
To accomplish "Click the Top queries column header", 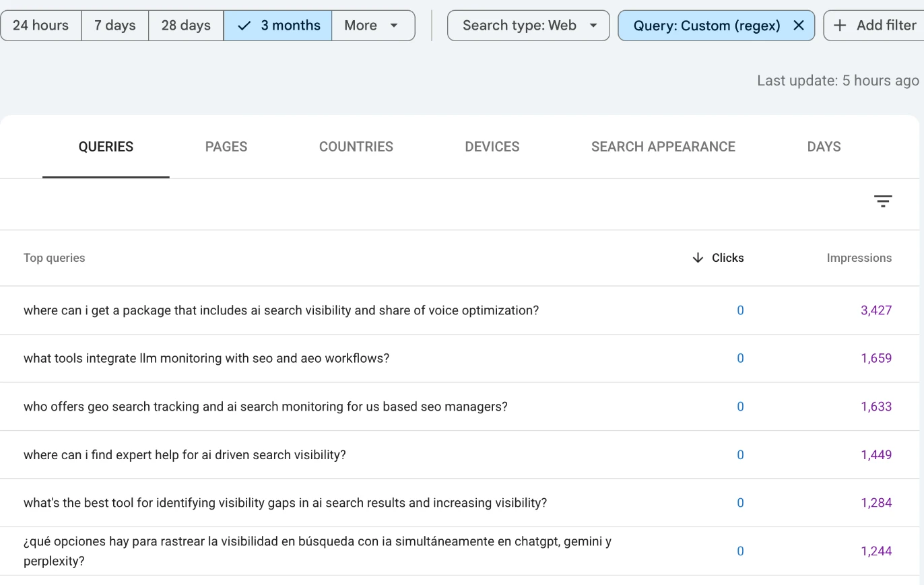I will pyautogui.click(x=55, y=258).
